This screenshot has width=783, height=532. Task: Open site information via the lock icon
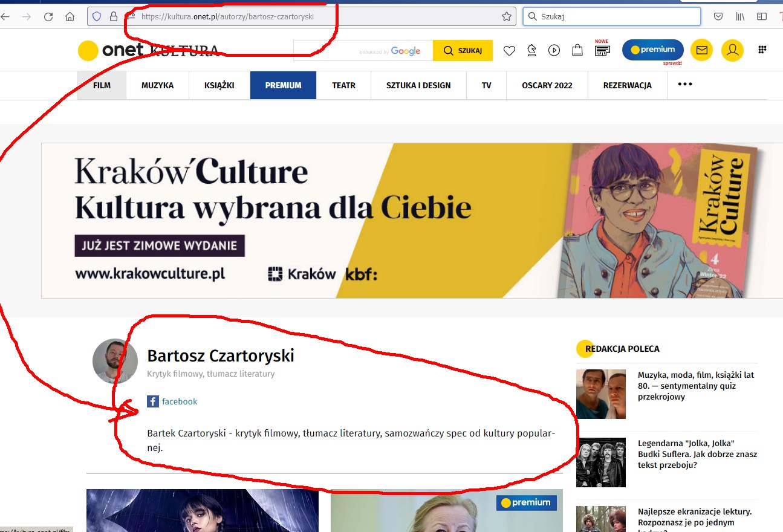click(x=114, y=16)
